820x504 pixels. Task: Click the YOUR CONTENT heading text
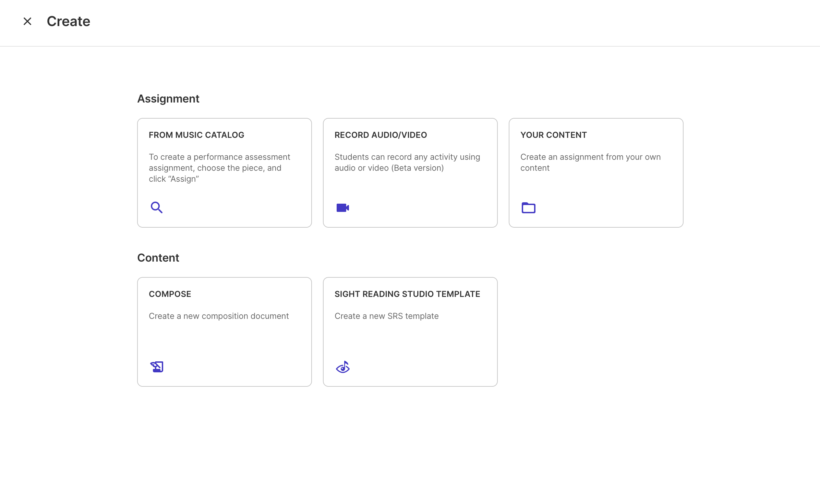(x=553, y=135)
